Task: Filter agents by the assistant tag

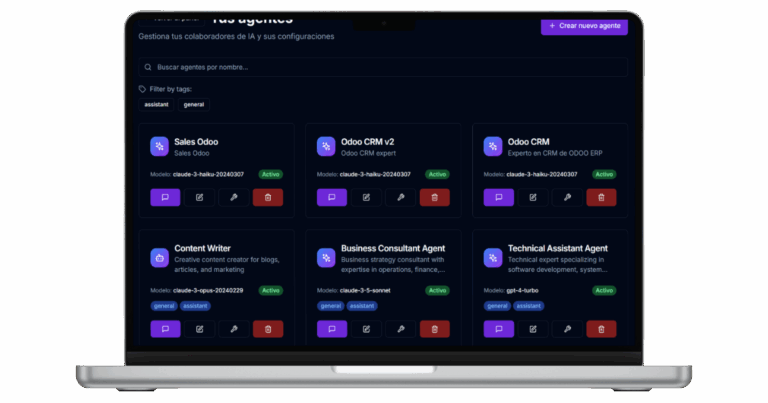Action: coord(156,104)
